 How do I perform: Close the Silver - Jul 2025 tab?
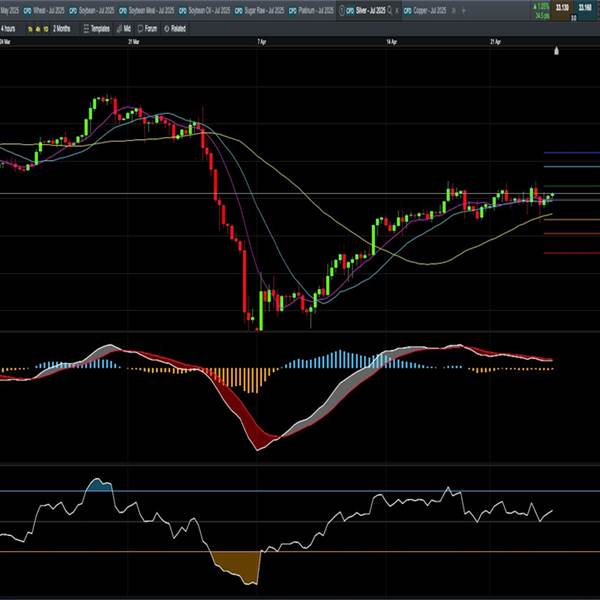[x=397, y=11]
